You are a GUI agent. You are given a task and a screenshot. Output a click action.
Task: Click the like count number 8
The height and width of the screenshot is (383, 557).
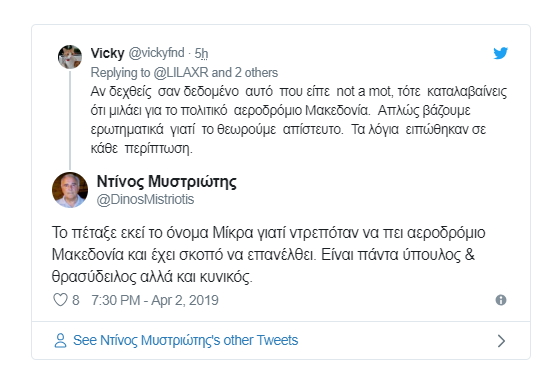tap(76, 300)
